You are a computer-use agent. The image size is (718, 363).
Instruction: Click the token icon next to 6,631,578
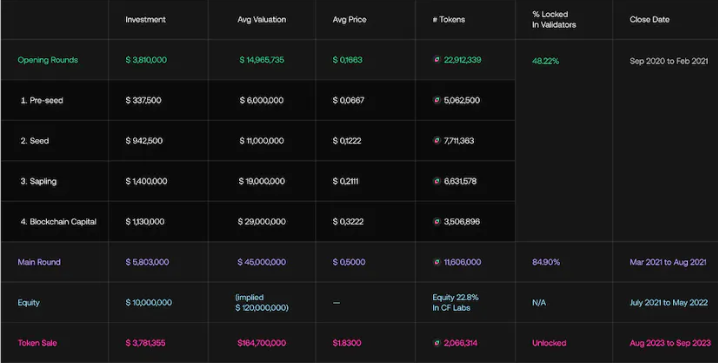coord(437,181)
